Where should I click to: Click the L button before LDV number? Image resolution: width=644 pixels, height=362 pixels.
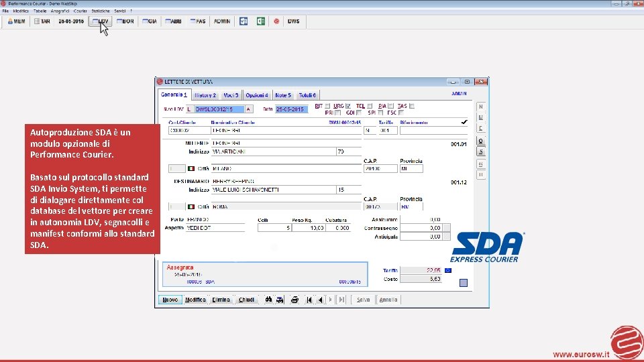(x=189, y=109)
